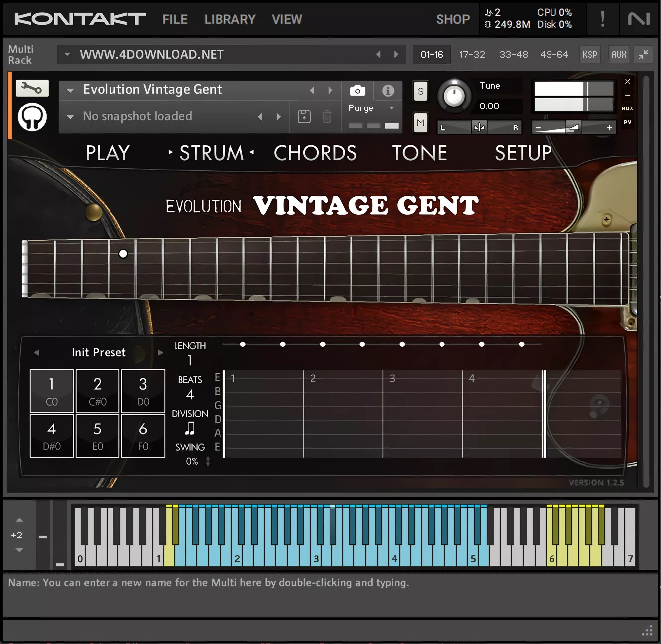Toggle the AUX sends panel in header
The image size is (661, 644).
pyautogui.click(x=619, y=54)
